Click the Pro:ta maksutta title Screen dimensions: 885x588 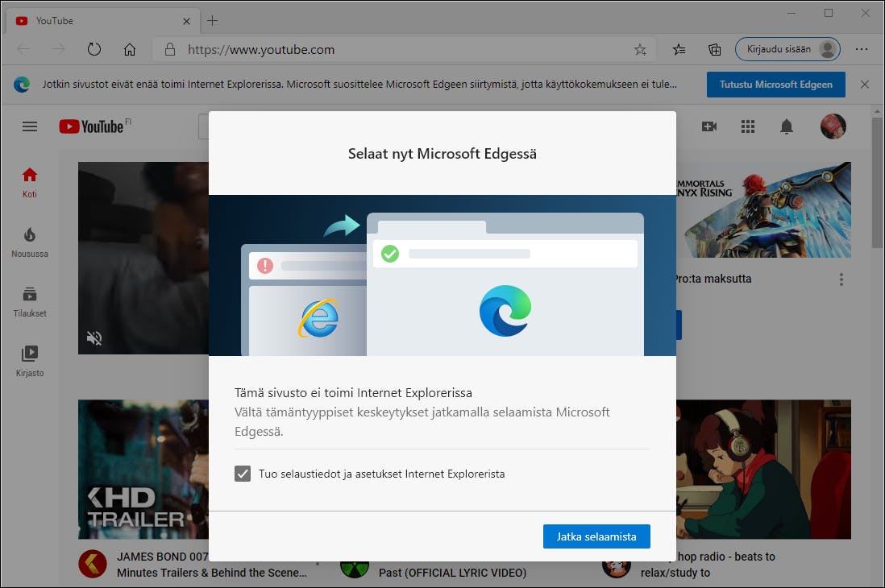coord(714,279)
